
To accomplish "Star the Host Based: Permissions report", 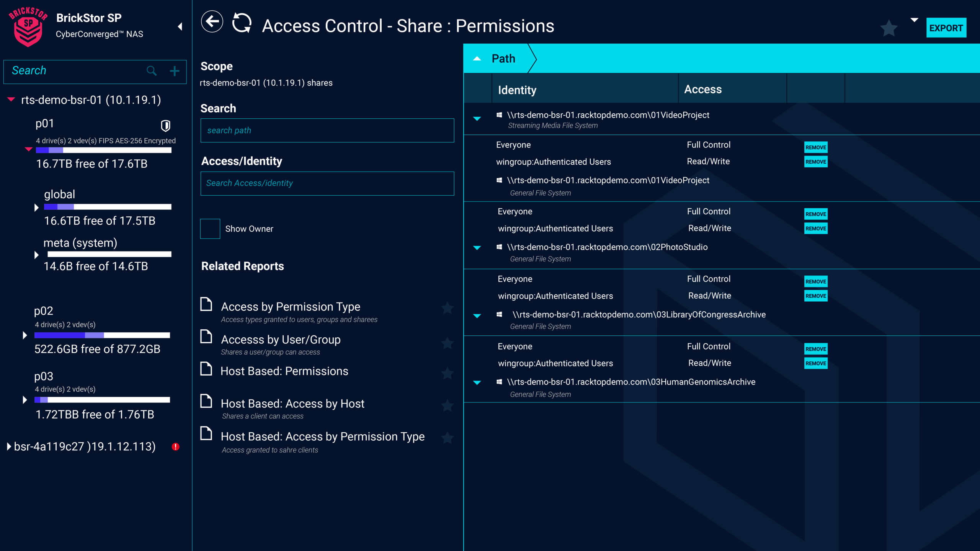I will coord(447,373).
